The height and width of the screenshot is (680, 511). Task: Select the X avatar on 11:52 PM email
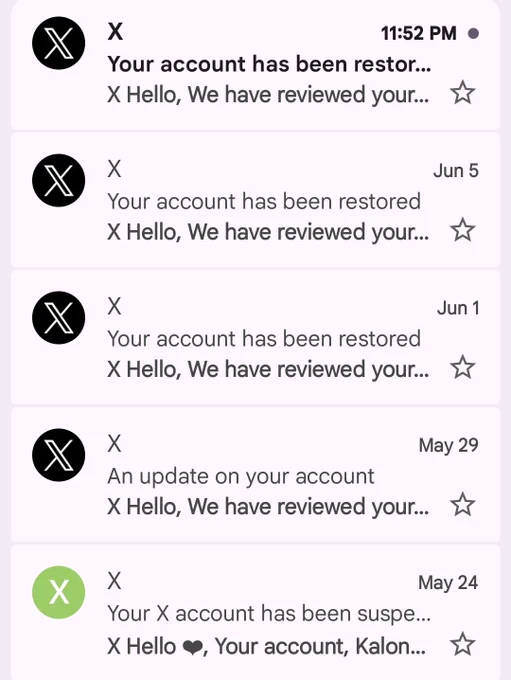pyautogui.click(x=59, y=43)
